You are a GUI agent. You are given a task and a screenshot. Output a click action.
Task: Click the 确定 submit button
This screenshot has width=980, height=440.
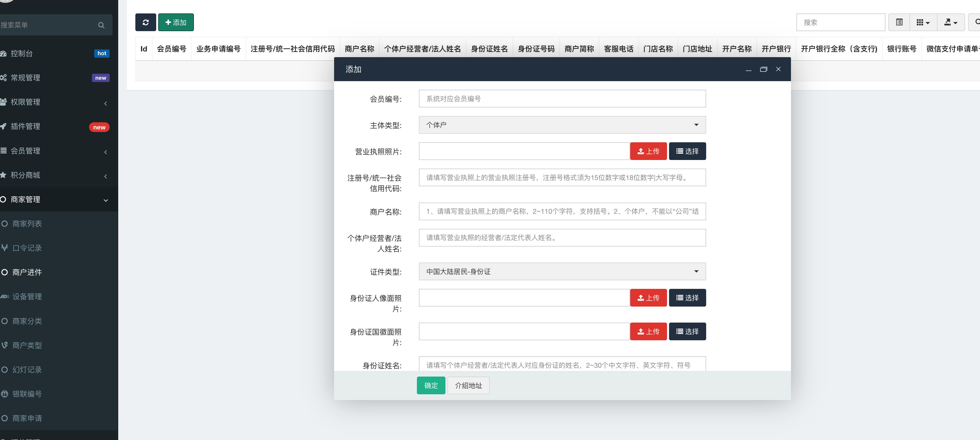[x=431, y=385]
